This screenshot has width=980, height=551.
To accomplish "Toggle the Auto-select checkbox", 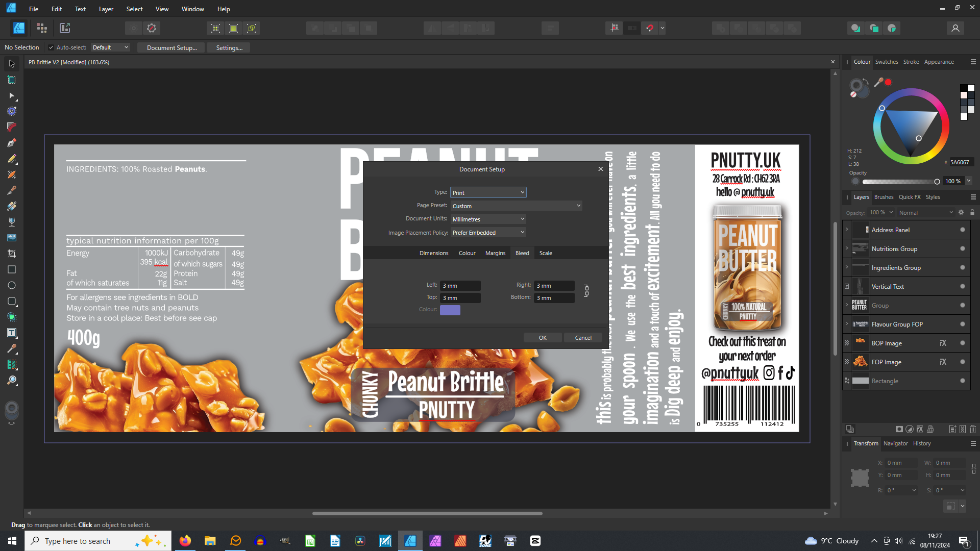I will [51, 47].
